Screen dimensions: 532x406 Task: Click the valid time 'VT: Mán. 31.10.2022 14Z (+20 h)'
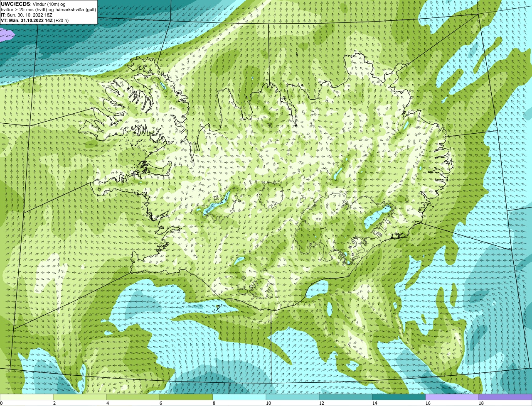click(x=35, y=20)
